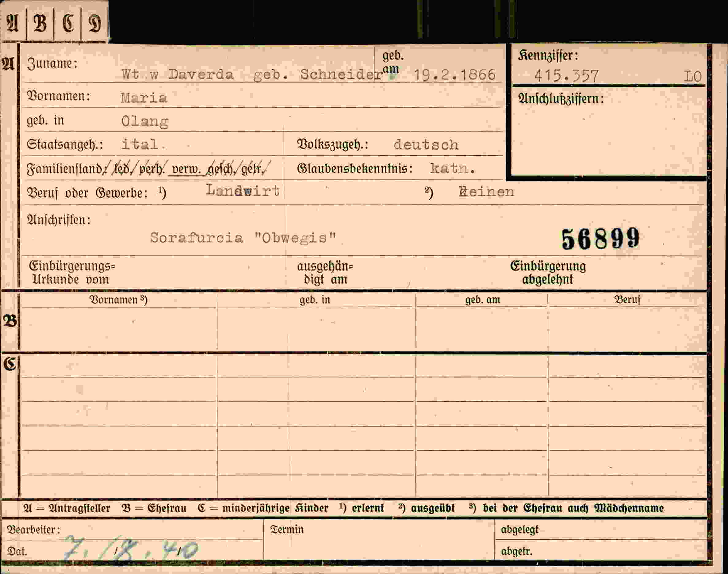Image resolution: width=728 pixels, height=574 pixels.
Task: Click the 'Volkszugeh.:' label
Action: click(x=332, y=144)
